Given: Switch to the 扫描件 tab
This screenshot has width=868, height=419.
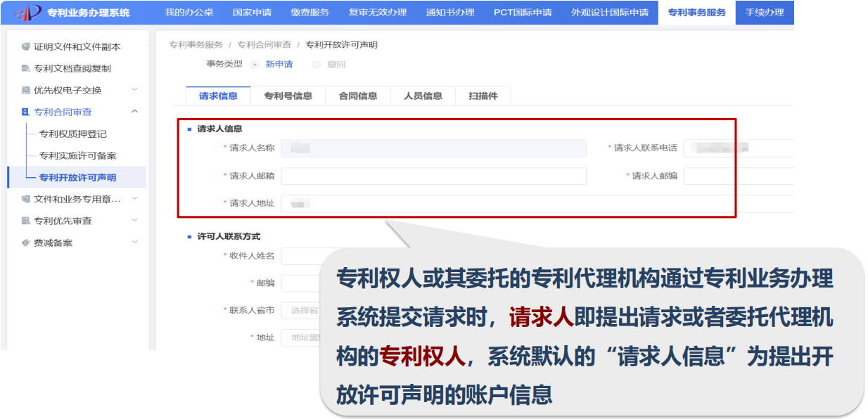Looking at the screenshot, I should [483, 96].
